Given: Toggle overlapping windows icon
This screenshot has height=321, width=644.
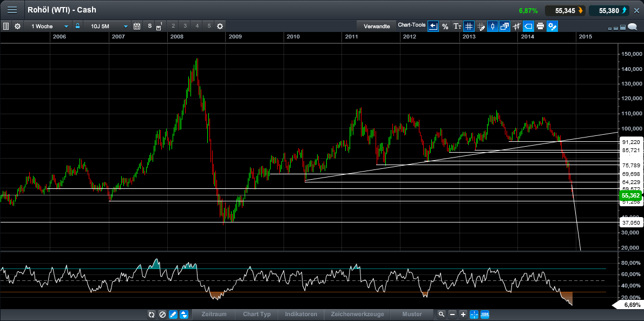Looking at the screenshot, I should tap(505, 27).
